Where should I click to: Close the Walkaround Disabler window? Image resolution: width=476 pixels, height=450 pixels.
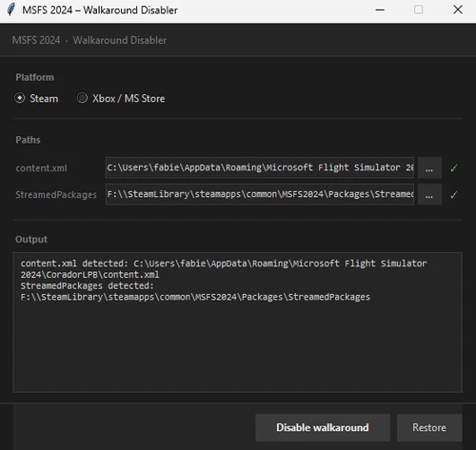tap(458, 10)
